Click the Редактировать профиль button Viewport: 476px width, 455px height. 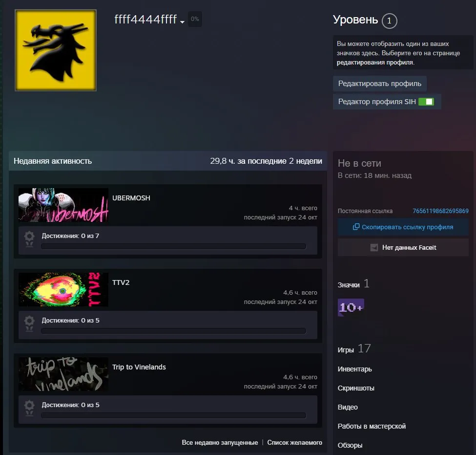380,84
